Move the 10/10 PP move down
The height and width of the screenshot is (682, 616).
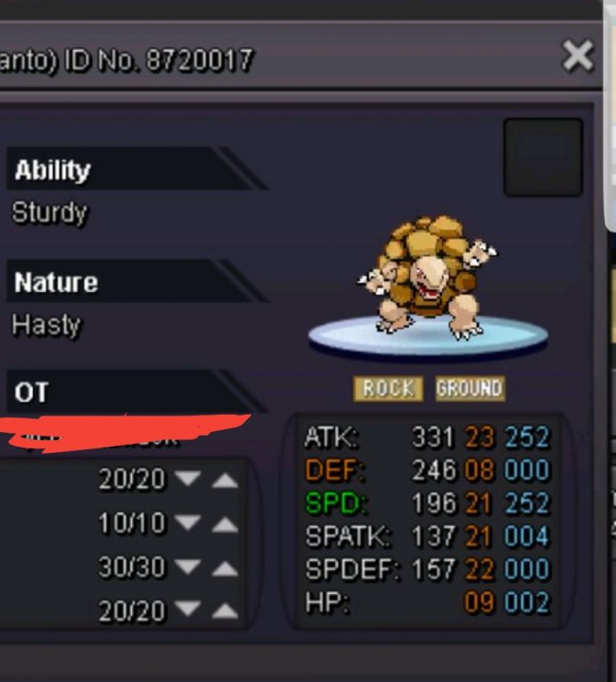[x=187, y=522]
